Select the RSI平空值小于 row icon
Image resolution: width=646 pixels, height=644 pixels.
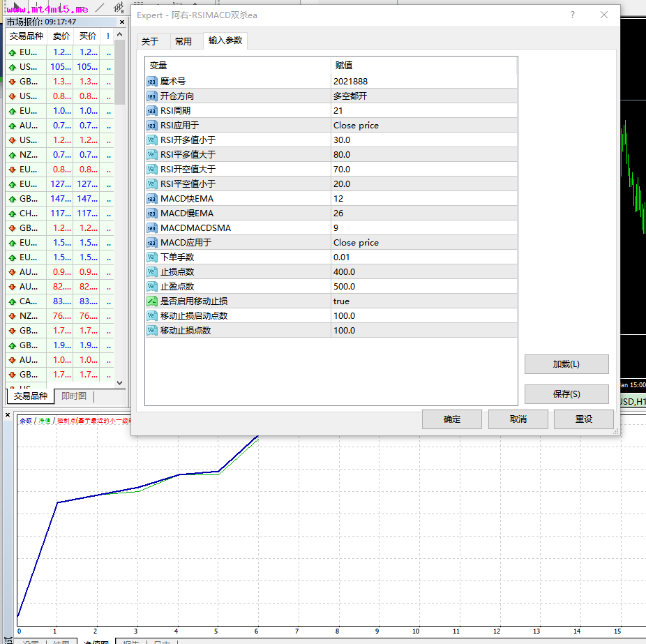[x=151, y=184]
